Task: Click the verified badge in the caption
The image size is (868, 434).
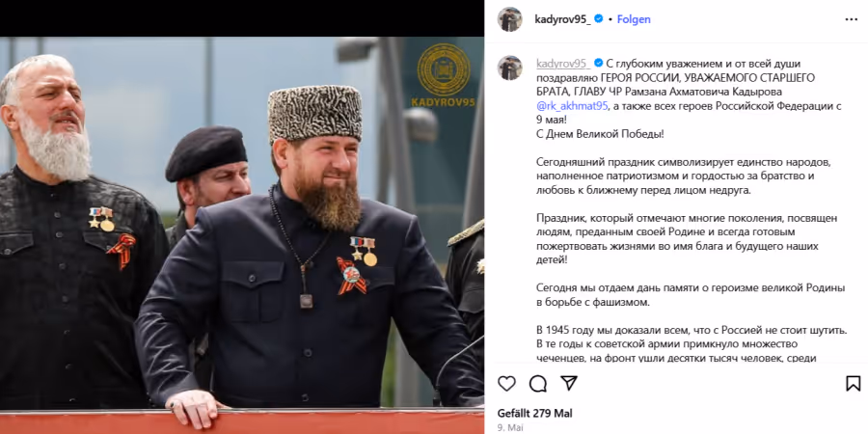Action: [598, 63]
